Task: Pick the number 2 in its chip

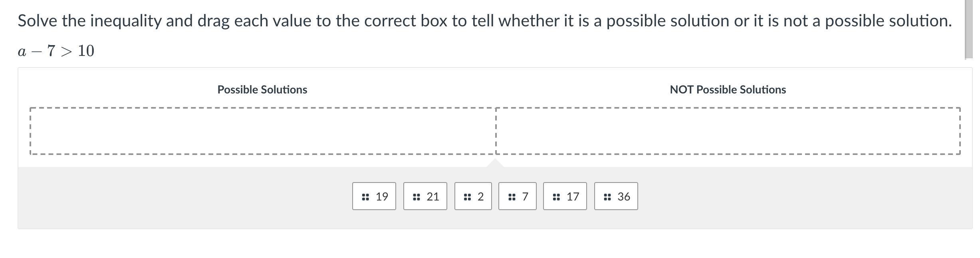Action: [x=480, y=196]
